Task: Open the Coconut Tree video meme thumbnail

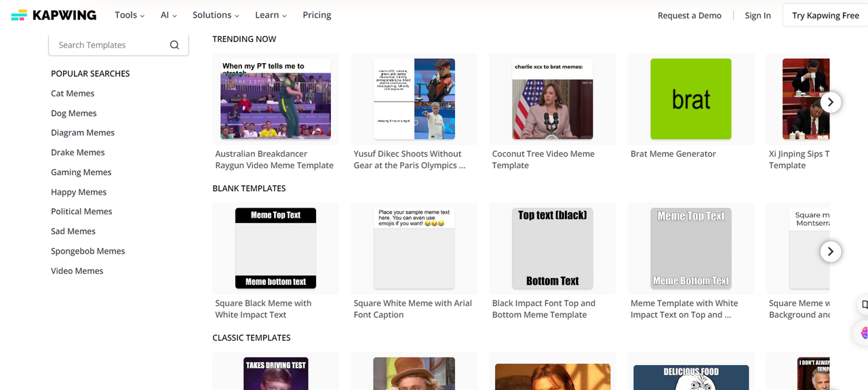Action: click(552, 99)
